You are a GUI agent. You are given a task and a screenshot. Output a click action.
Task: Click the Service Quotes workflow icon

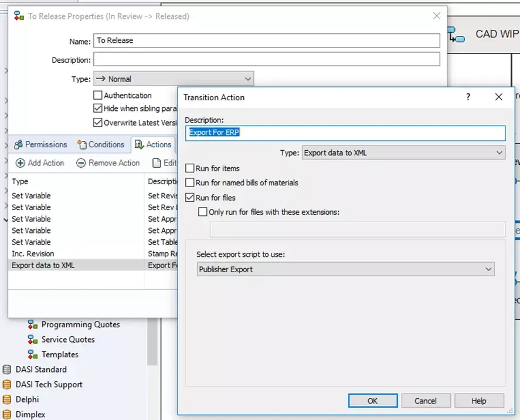coord(33,340)
